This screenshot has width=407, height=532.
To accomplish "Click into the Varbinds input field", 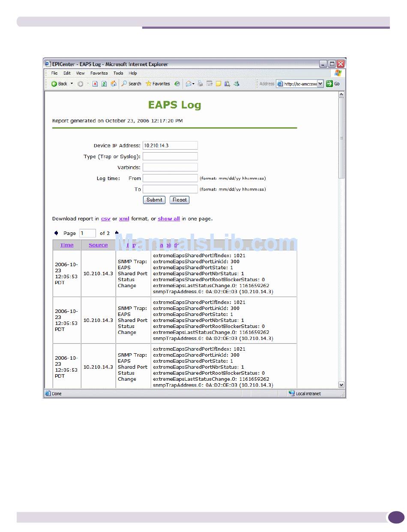I will pyautogui.click(x=170, y=167).
